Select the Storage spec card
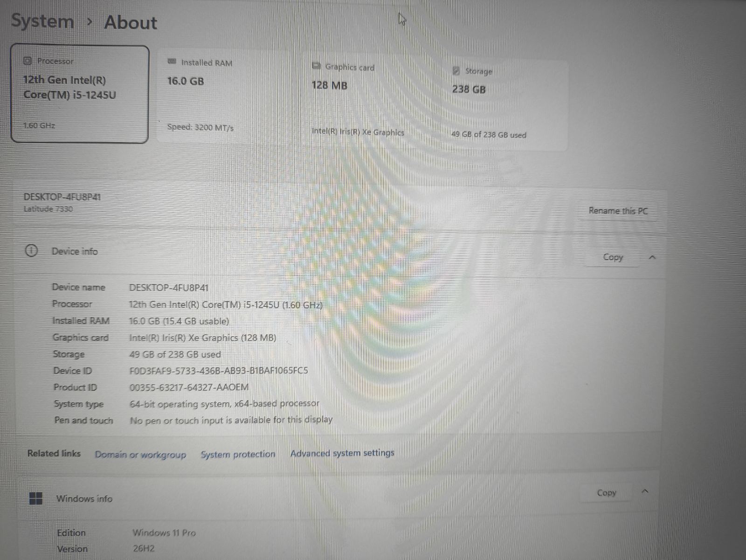The width and height of the screenshot is (746, 560). click(x=506, y=104)
